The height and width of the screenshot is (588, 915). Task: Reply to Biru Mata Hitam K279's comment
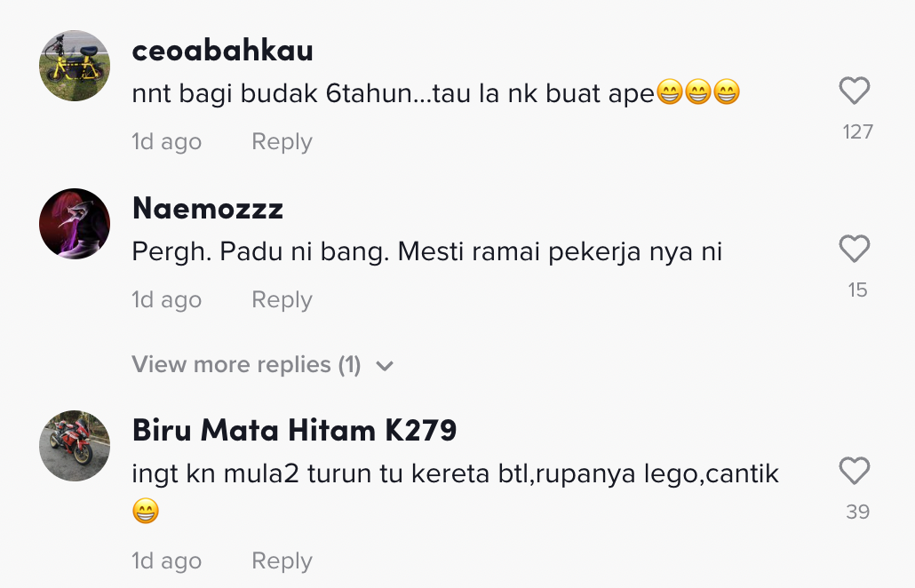click(282, 561)
